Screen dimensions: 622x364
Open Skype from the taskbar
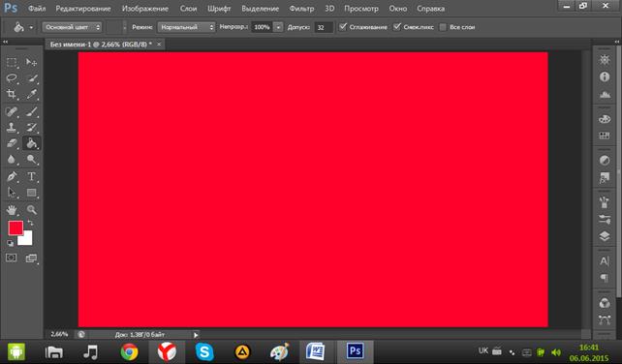[204, 351]
